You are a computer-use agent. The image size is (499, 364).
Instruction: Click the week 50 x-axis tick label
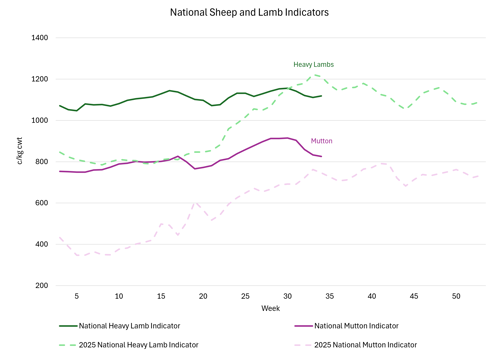point(456,296)
